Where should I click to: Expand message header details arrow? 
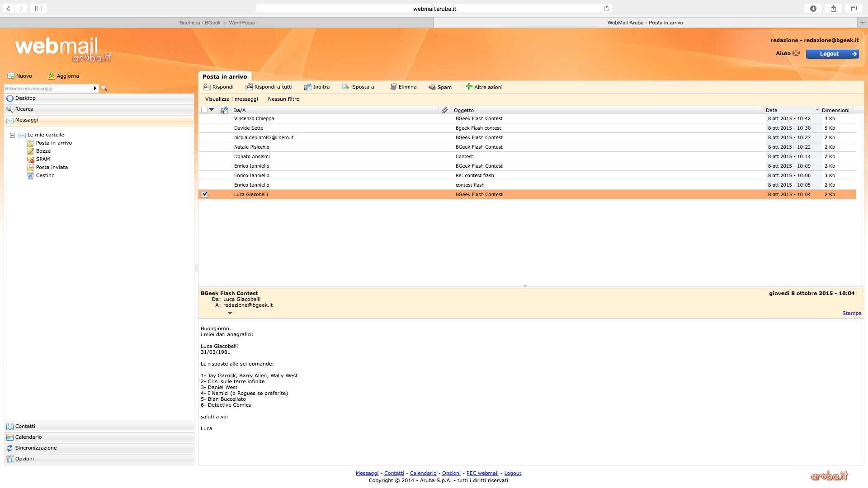click(x=230, y=313)
